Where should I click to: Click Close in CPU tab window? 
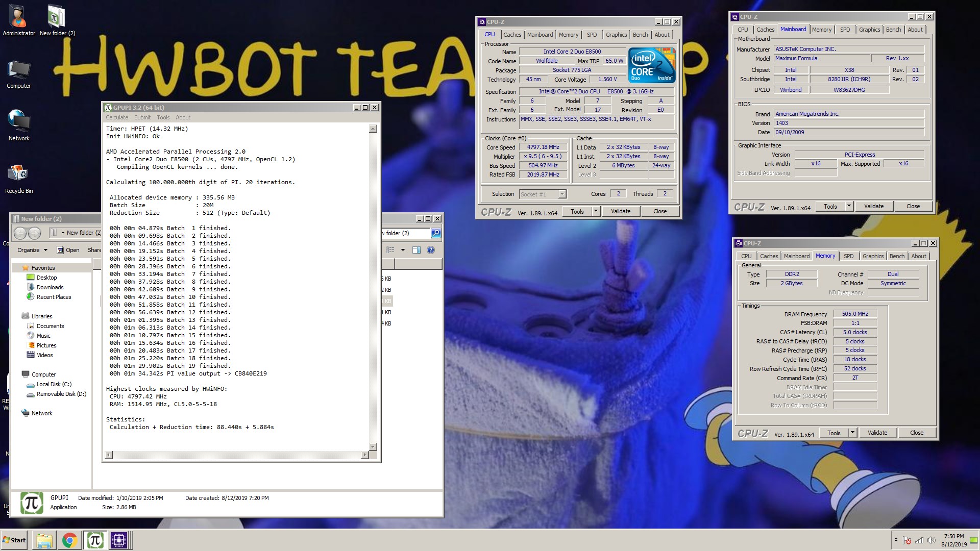tap(660, 211)
